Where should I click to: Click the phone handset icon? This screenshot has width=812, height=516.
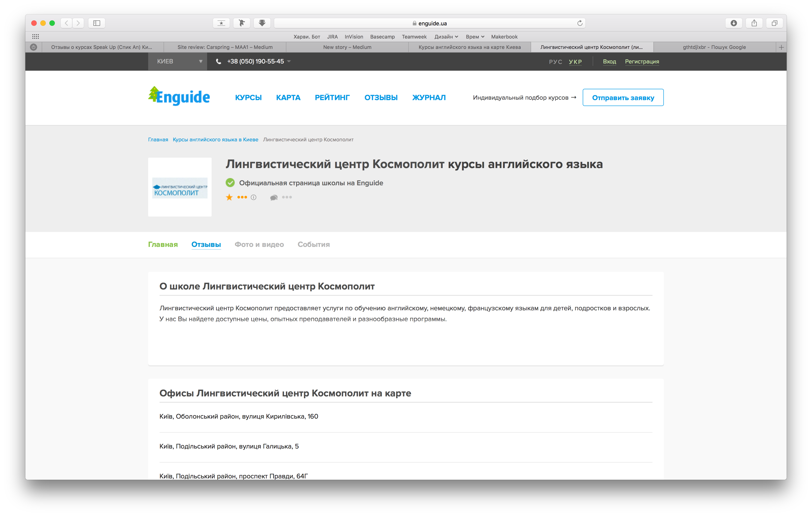tap(218, 61)
